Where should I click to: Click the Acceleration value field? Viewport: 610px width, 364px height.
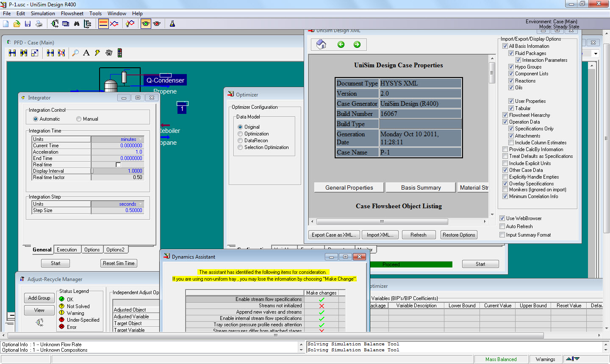coord(118,152)
